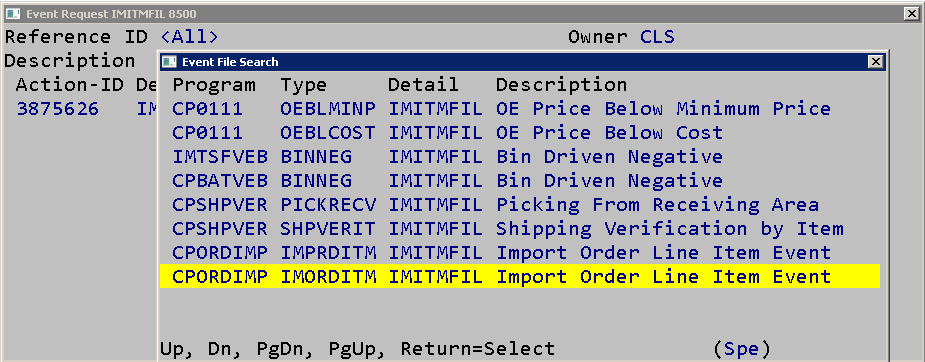Select the OE Price Below Cost row
The width and height of the screenshot is (925, 362).
click(x=520, y=133)
